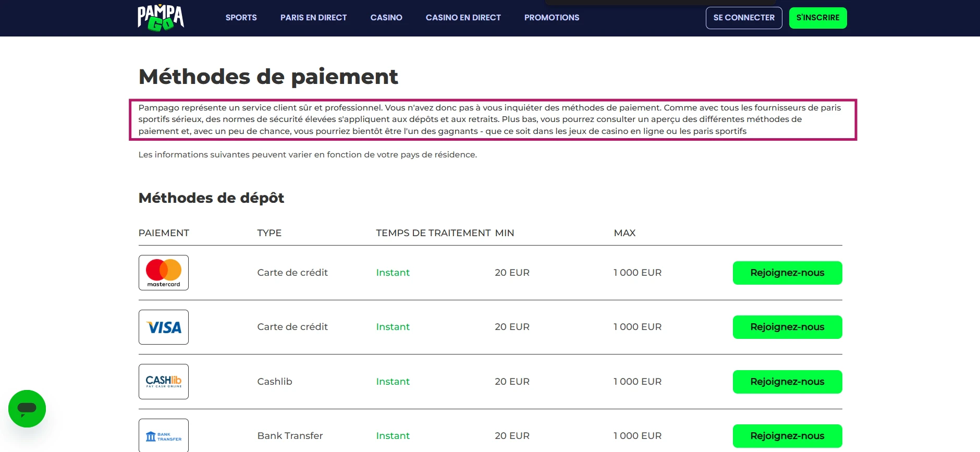Open the Casino section
The width and height of the screenshot is (980, 452).
[x=386, y=18]
